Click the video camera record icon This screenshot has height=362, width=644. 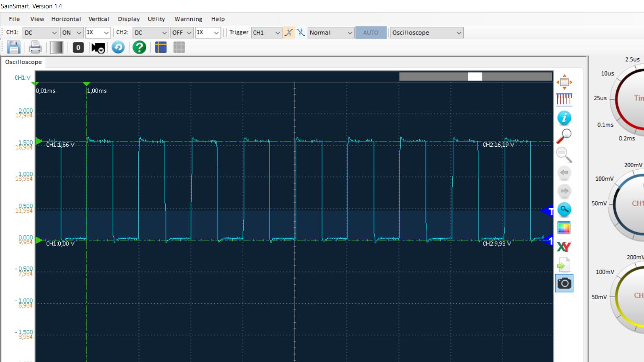pos(98,48)
